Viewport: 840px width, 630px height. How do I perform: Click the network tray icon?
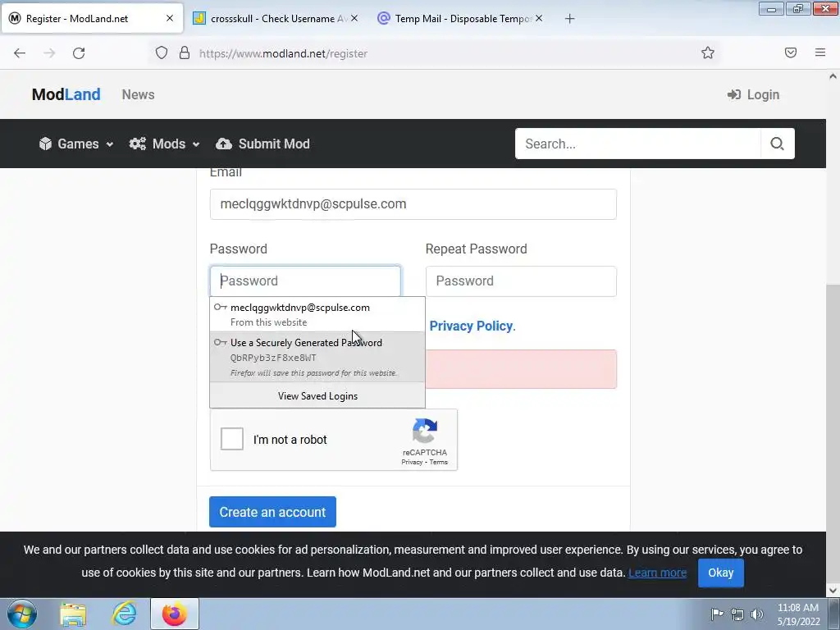pos(737,614)
